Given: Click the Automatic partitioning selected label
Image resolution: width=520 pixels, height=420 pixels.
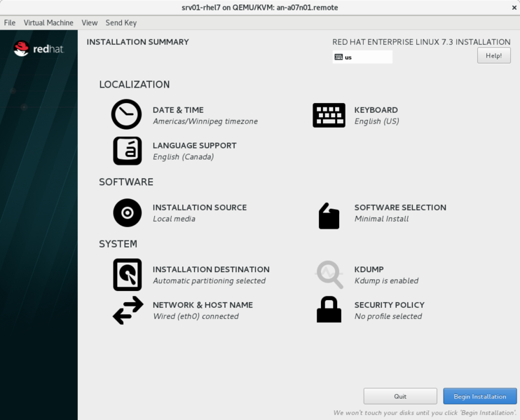Looking at the screenshot, I should pos(209,280).
